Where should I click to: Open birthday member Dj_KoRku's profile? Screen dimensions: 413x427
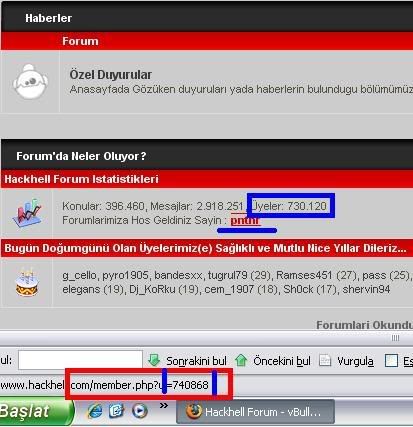click(x=152, y=289)
